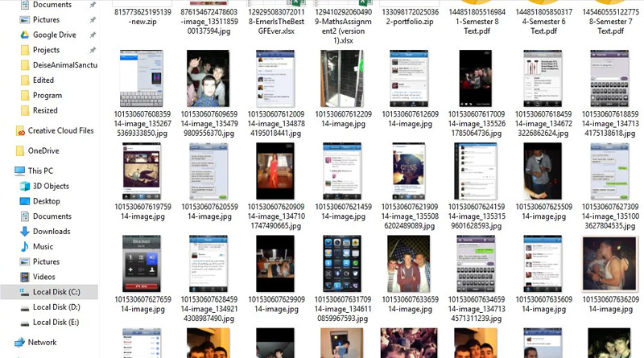
Task: Select thumbnail of file starting 101530607629909
Action: (x=275, y=264)
